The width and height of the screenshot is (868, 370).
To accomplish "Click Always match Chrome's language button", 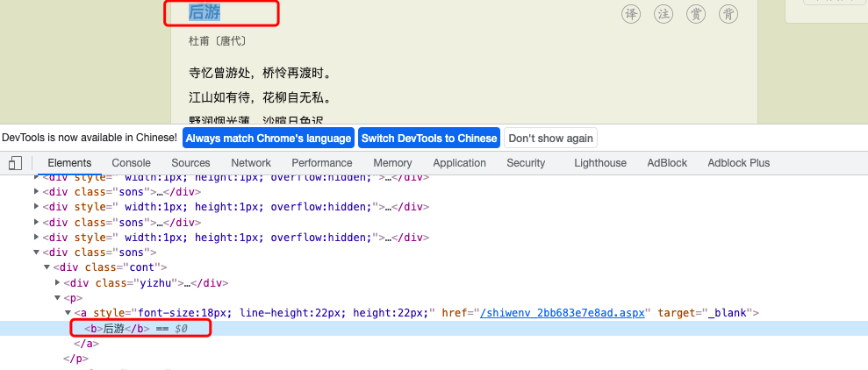I will click(x=269, y=139).
